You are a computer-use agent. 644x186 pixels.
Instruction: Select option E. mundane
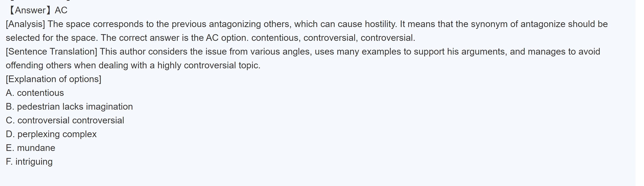[31, 148]
